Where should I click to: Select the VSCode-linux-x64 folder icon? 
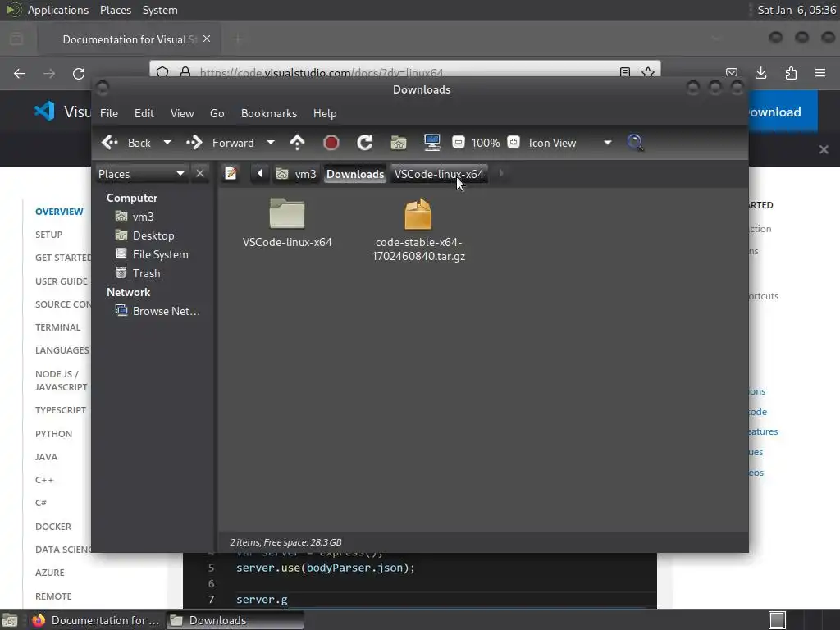(287, 214)
